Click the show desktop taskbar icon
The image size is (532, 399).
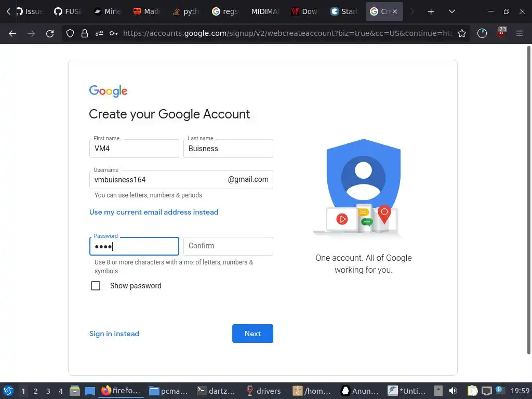pos(90,391)
